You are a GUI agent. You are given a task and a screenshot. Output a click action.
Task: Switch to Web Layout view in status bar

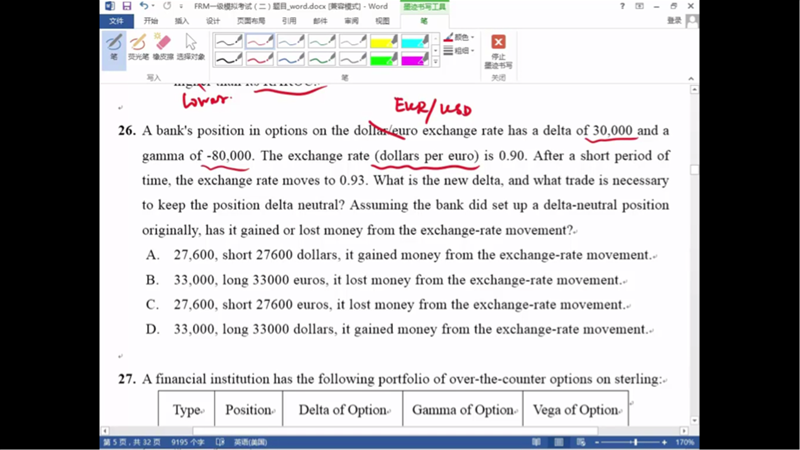point(580,442)
